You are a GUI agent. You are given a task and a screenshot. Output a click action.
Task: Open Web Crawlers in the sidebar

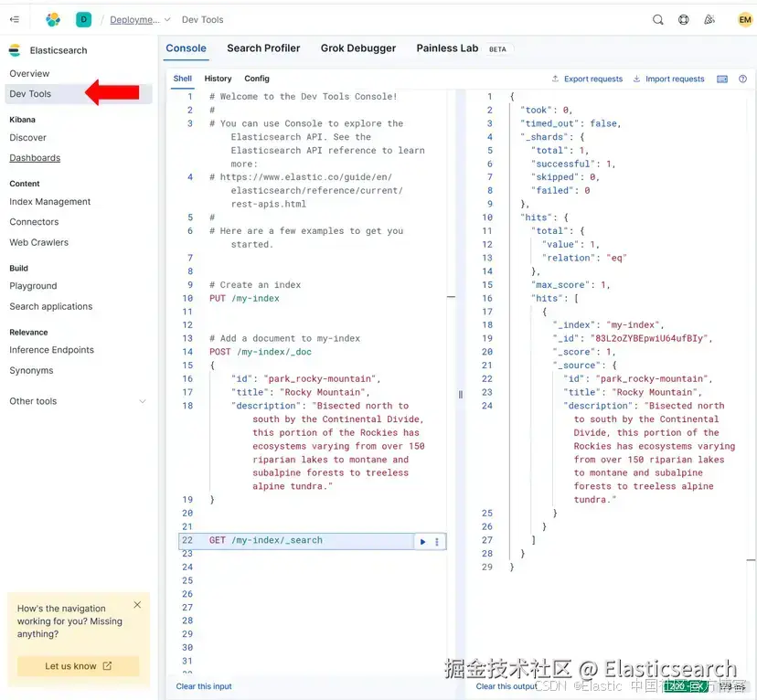(x=38, y=243)
